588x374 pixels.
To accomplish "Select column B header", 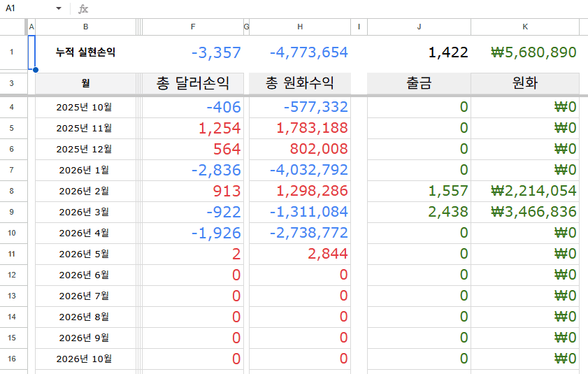I will click(x=85, y=27).
